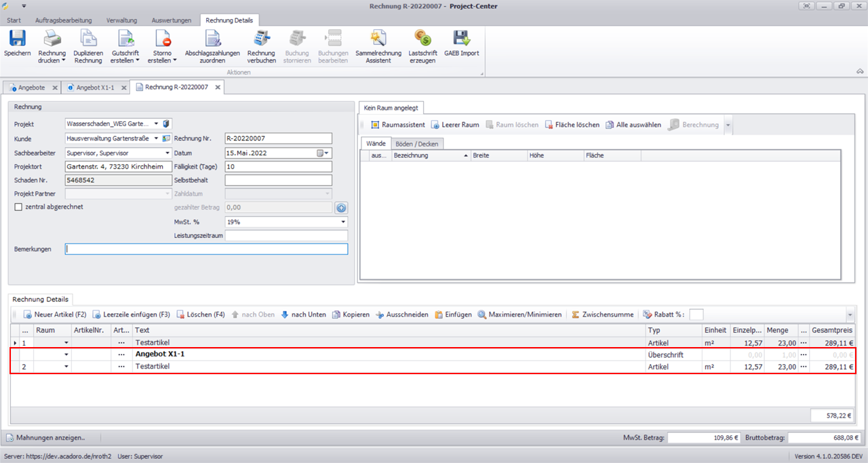Close the Angebot X1-1 document tab
Screen dimensions: 868x463
pyautogui.click(x=123, y=87)
